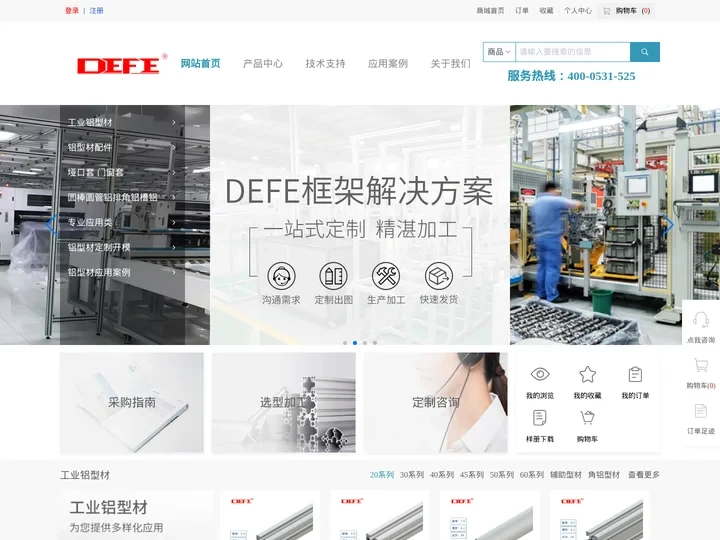This screenshot has height=540, width=720.
Task: Click the 样册下载 document icon
Action: (540, 418)
